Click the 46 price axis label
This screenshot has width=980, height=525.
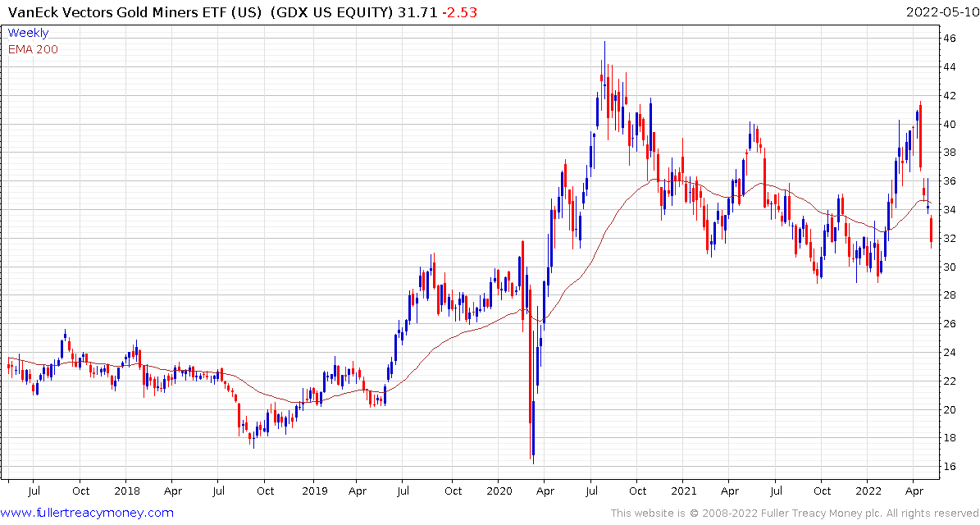tap(950, 39)
